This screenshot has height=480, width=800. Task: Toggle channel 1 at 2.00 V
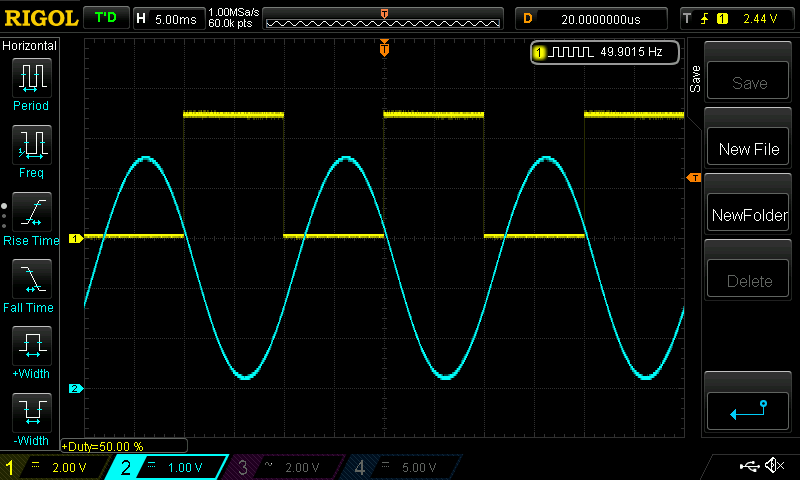coord(57,467)
